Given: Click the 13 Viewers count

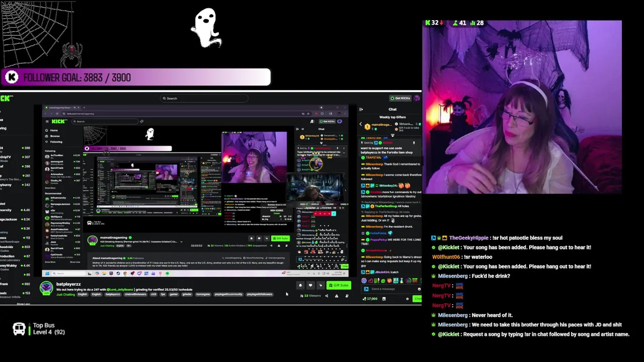Looking at the screenshot, I should pos(310,296).
